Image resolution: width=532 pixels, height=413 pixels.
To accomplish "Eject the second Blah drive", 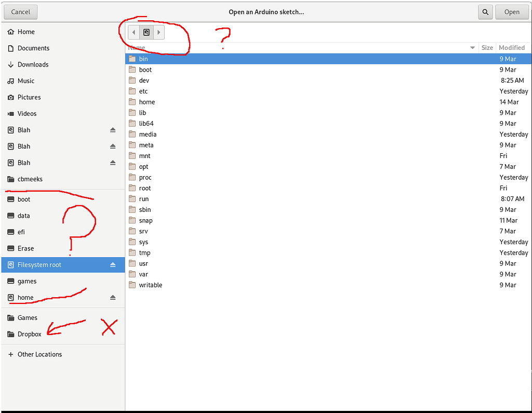I will [x=113, y=146].
